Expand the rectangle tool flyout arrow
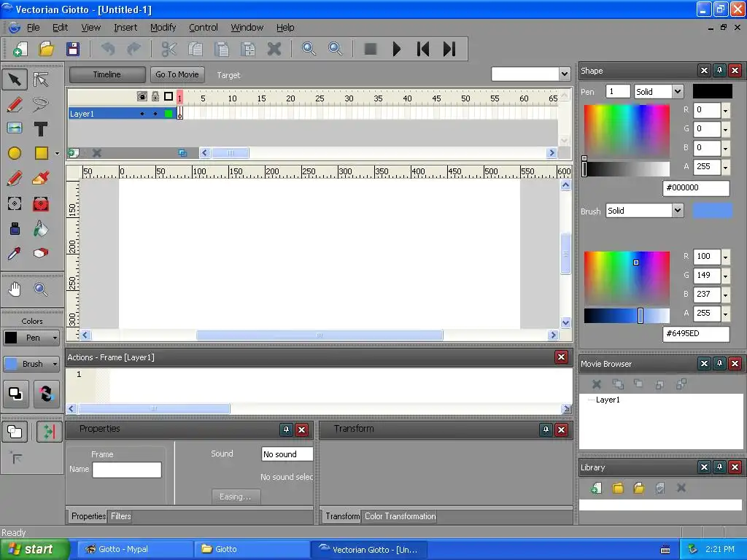This screenshot has width=747, height=560. point(57,153)
